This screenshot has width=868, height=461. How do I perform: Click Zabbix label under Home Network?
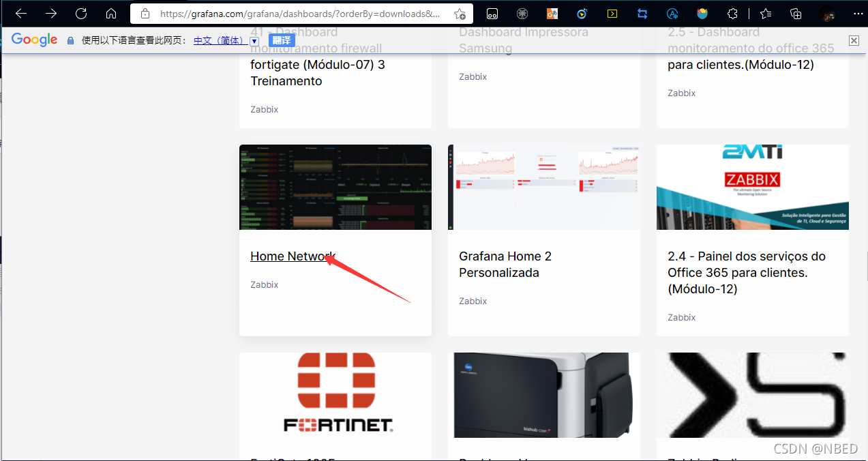(x=265, y=284)
